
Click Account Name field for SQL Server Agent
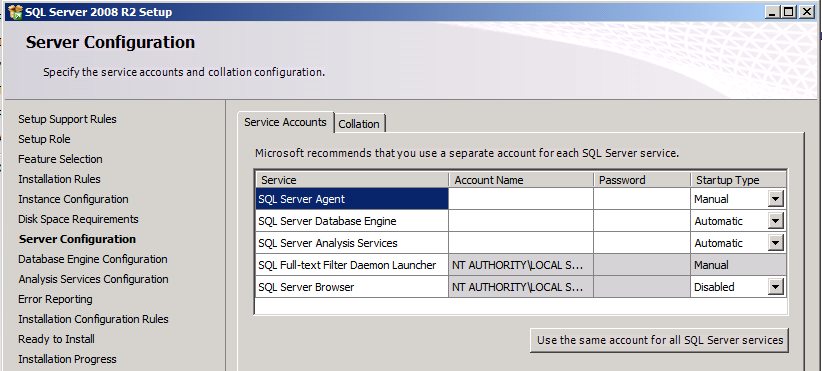[x=521, y=199]
